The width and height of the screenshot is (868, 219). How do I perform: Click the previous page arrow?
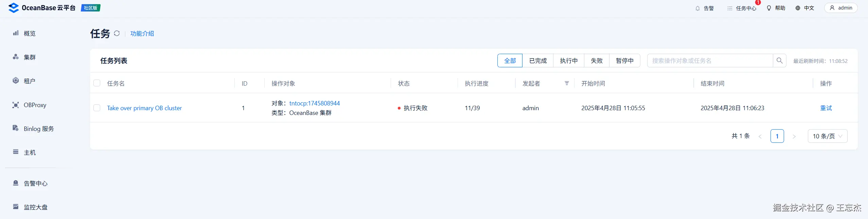(x=760, y=136)
